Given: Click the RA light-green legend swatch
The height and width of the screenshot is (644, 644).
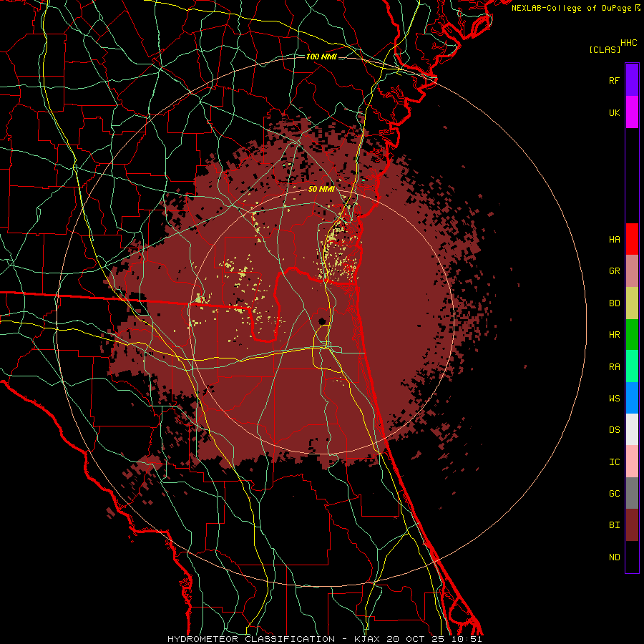Looking at the screenshot, I should tap(632, 366).
